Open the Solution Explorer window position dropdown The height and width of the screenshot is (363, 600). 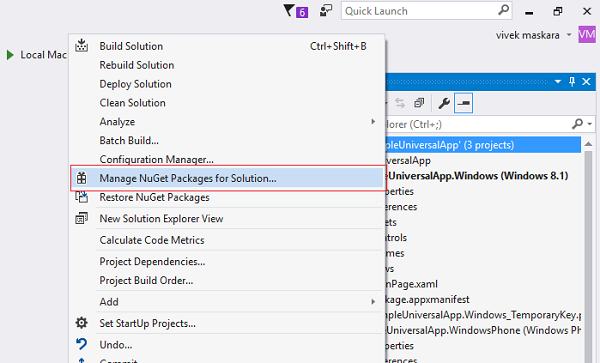click(558, 81)
